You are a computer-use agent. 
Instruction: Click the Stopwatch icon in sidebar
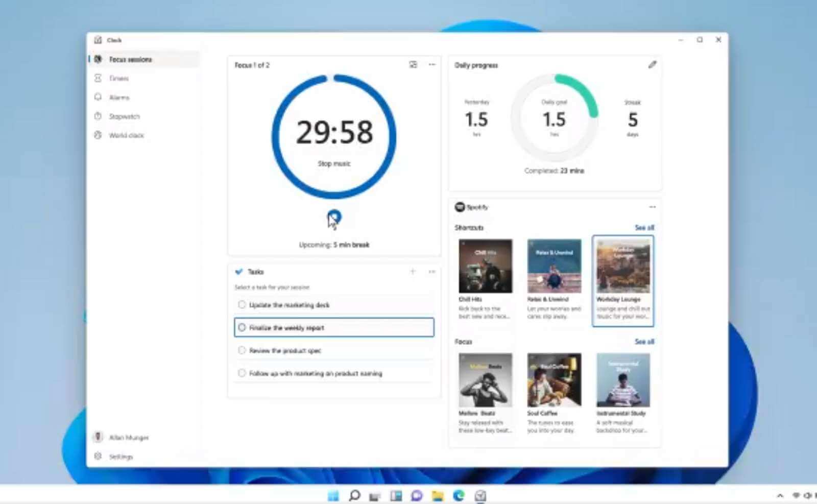[98, 116]
